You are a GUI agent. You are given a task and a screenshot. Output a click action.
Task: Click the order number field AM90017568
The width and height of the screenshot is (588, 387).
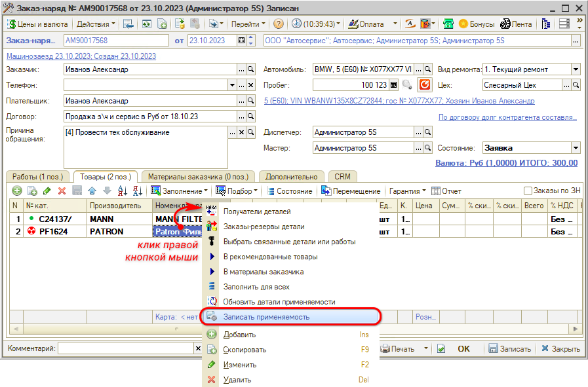click(x=116, y=41)
